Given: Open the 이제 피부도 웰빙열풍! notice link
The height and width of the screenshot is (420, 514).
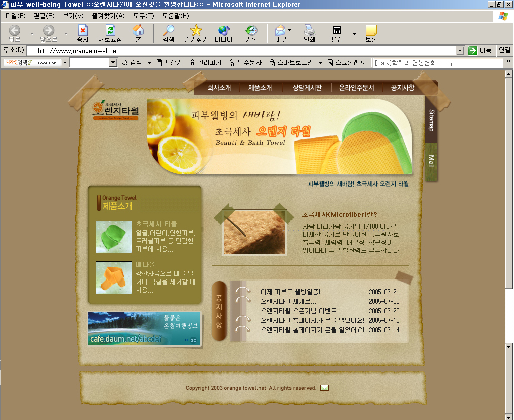Looking at the screenshot, I should coord(290,292).
